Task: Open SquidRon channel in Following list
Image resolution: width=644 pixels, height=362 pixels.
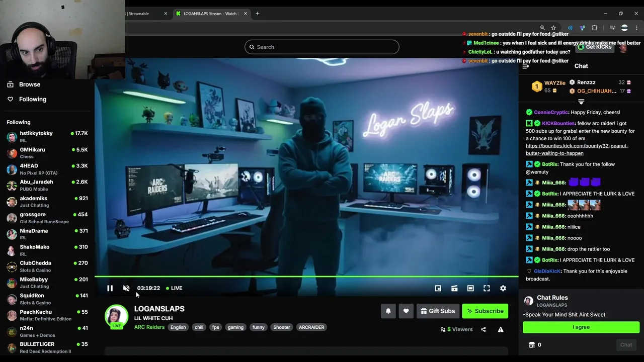Action: pos(47,299)
